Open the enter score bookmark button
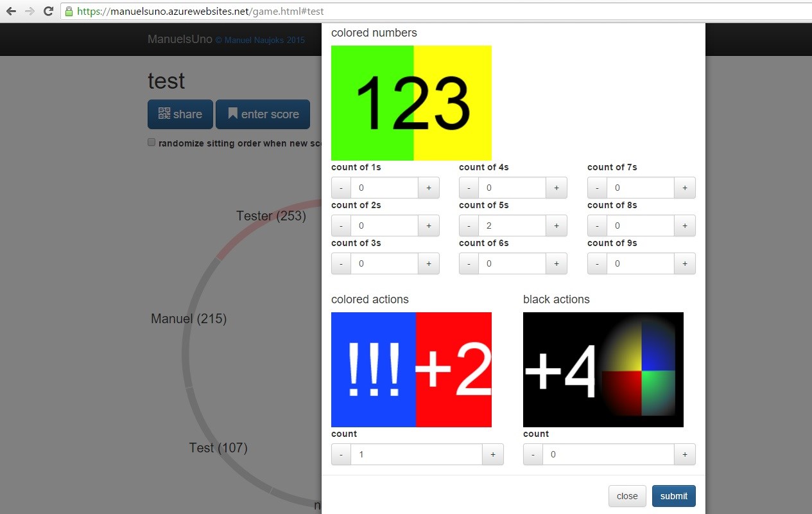 [x=263, y=114]
